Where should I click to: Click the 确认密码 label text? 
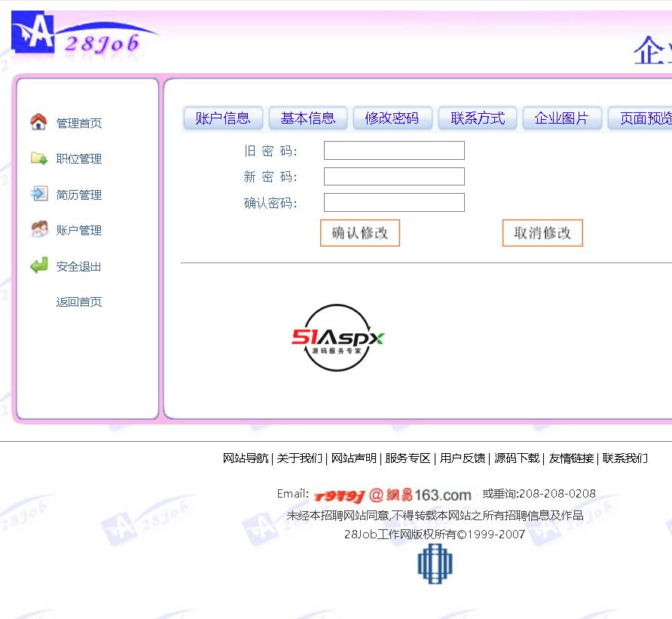point(271,203)
